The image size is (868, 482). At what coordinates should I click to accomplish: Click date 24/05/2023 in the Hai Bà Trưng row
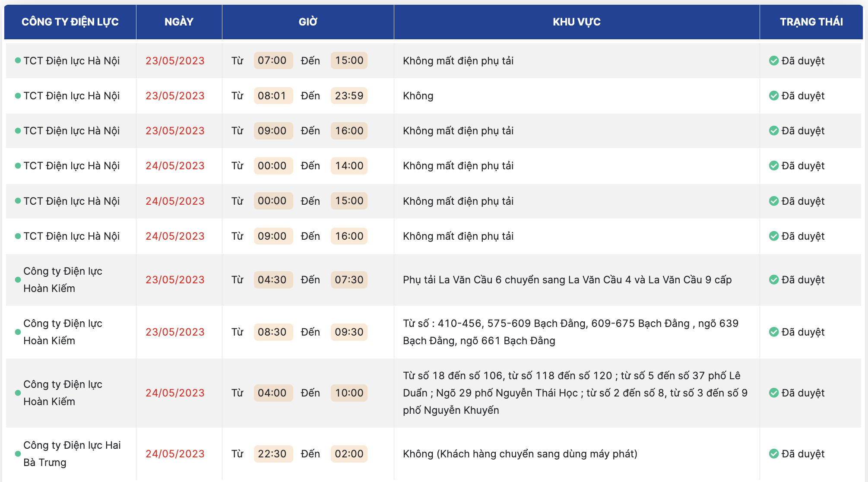coord(175,453)
